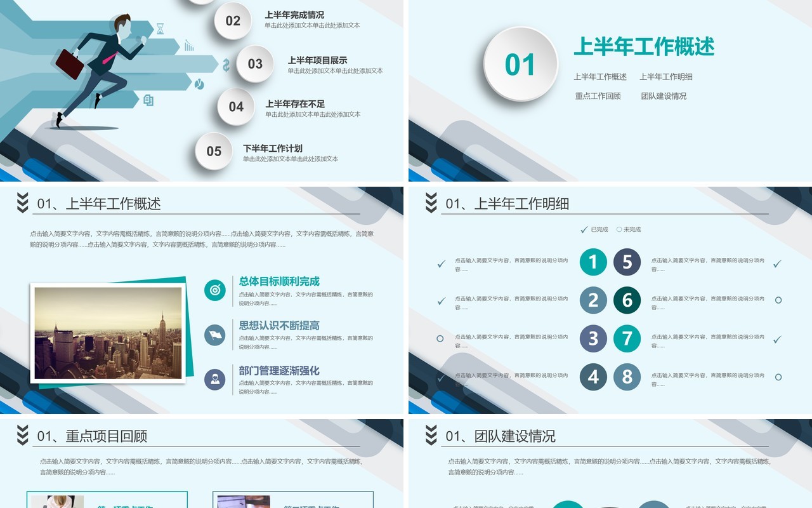Click the small 上半年工作概述 item beside 上半年工作明细
812x508 pixels.
tap(600, 76)
